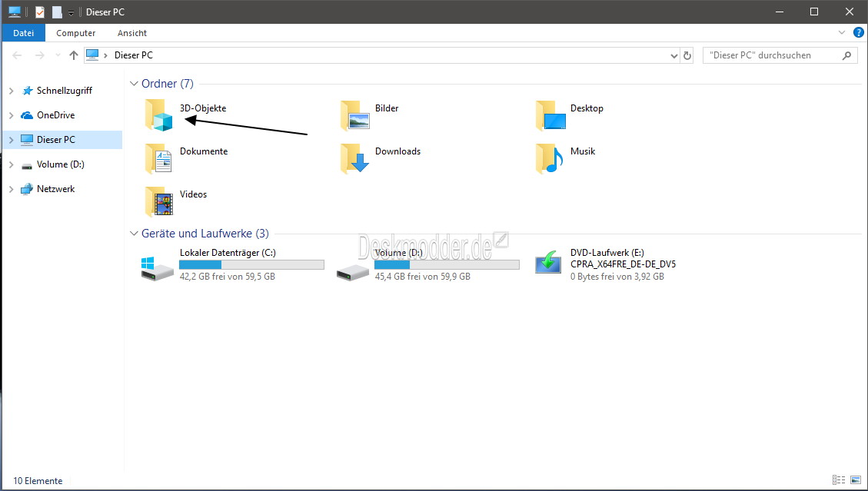868x491 pixels.
Task: Click the "Videos" folder label
Action: 193,194
